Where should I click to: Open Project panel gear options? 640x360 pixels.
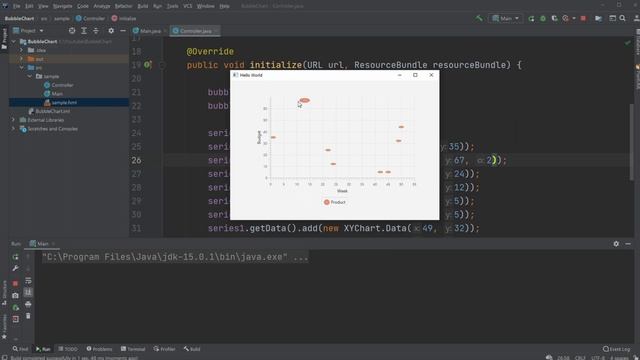(x=111, y=31)
